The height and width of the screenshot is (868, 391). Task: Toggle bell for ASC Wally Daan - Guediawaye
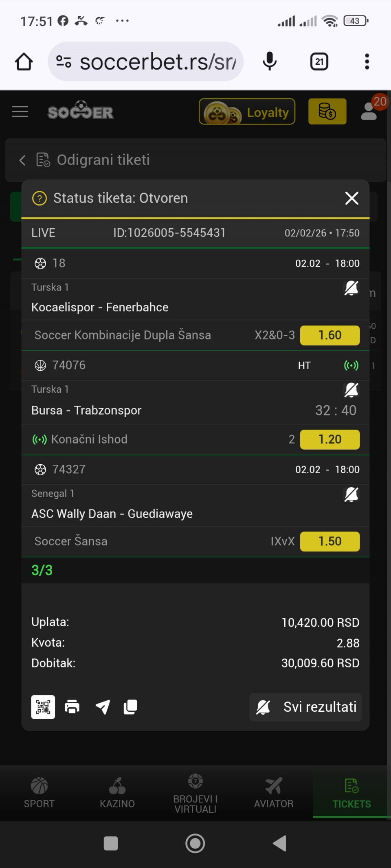click(351, 494)
